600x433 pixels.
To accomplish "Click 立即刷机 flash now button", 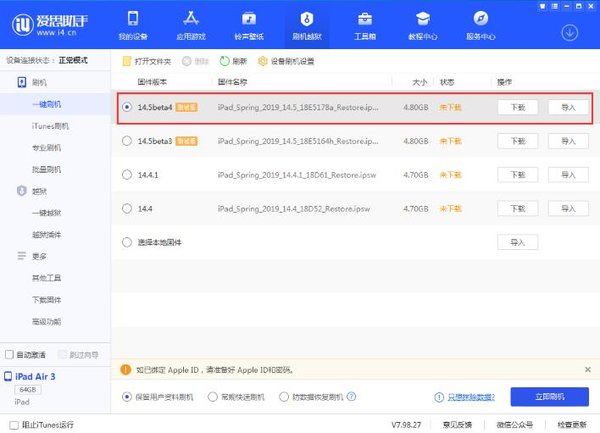I will coord(549,397).
